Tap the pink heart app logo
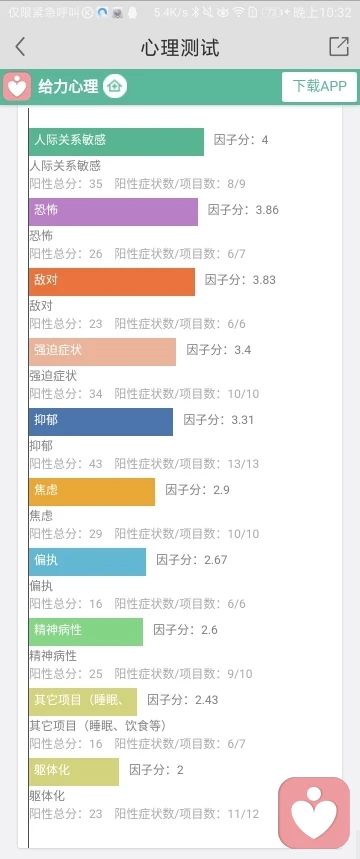360x859 pixels. 17,87
